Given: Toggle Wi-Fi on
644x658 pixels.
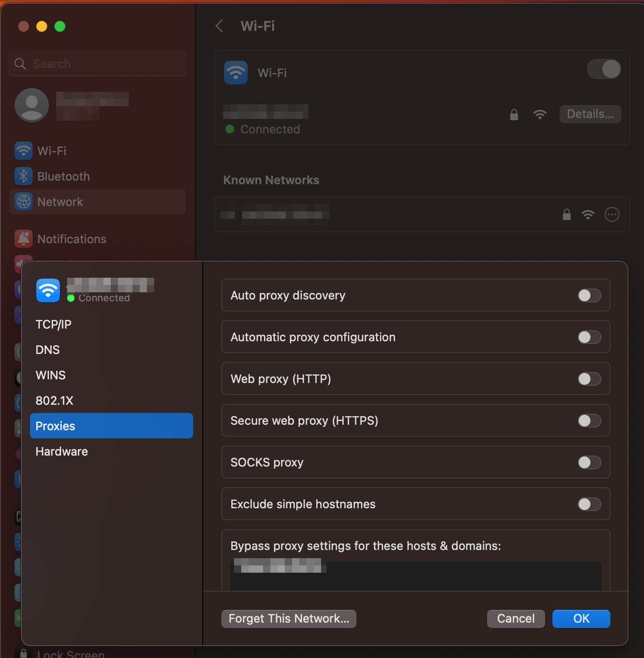Looking at the screenshot, I should (604, 69).
